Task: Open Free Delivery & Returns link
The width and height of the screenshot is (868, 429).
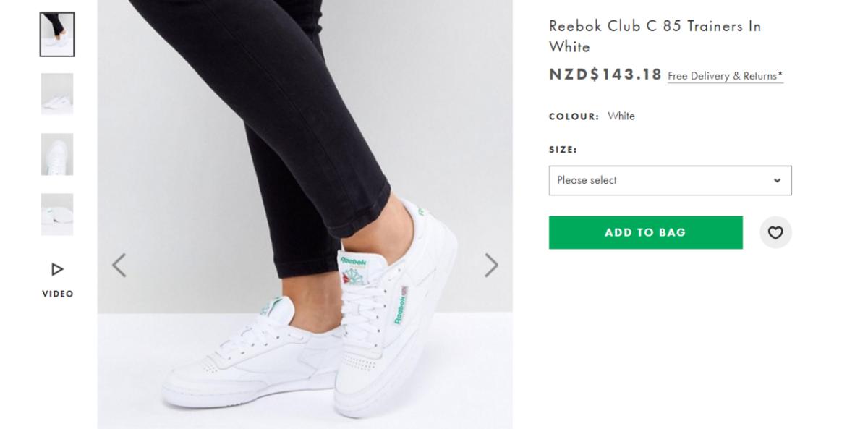Action: 725,76
